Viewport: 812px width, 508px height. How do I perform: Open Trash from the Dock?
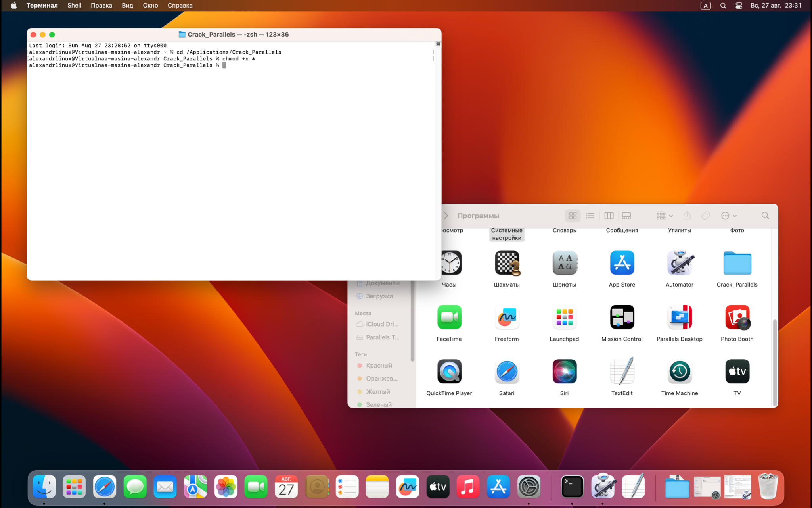point(768,487)
